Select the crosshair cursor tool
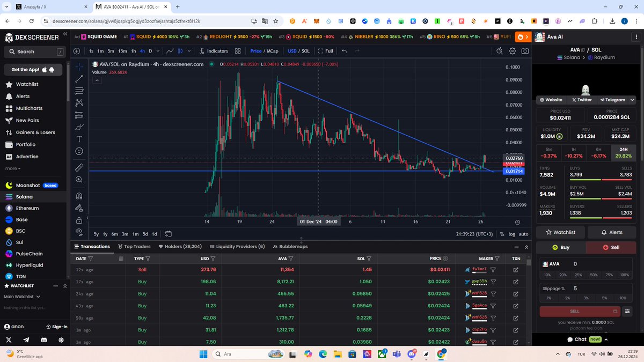 click(x=79, y=67)
